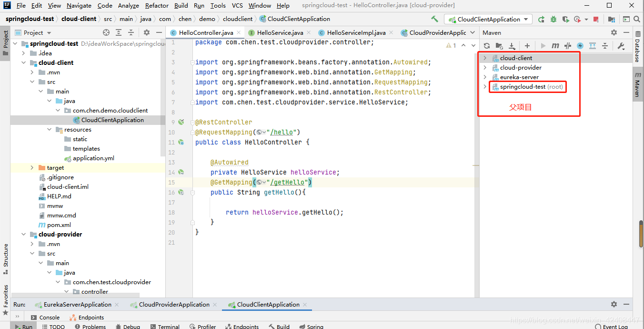The width and height of the screenshot is (644, 329).
Task: Select application.yml in the project tree
Action: [93, 158]
